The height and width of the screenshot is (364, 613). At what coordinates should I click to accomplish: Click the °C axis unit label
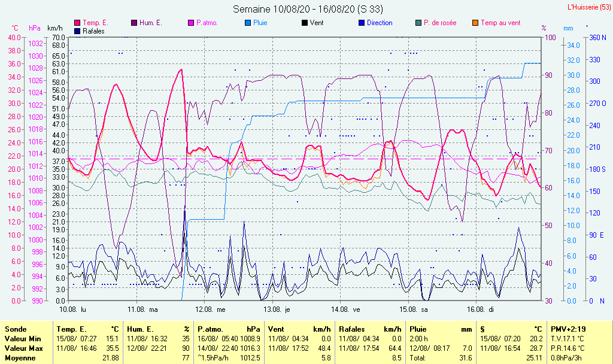pyautogui.click(x=15, y=28)
